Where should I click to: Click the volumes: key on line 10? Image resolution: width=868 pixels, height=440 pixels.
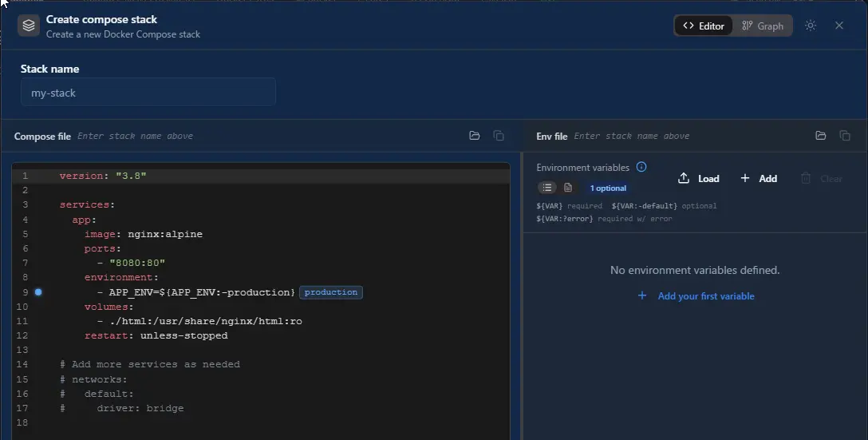coord(109,307)
